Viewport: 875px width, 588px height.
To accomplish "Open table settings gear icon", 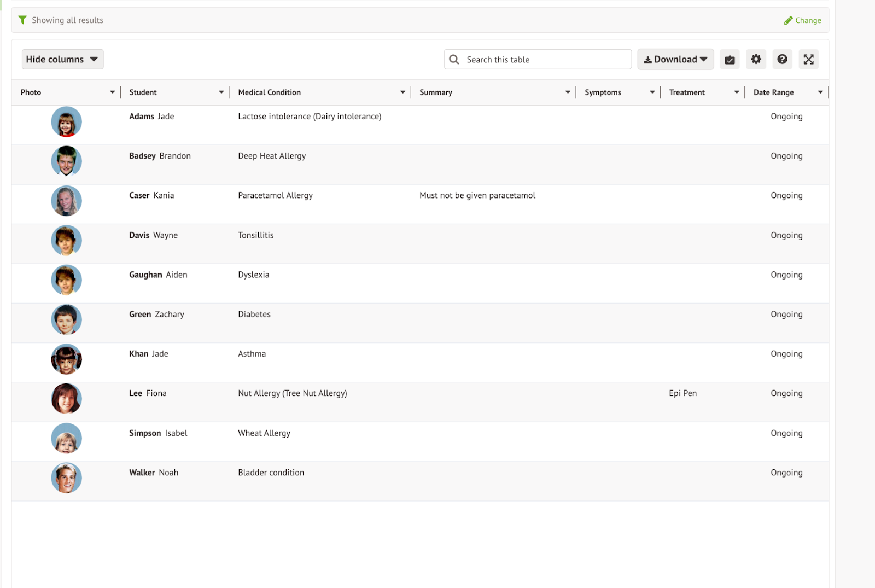I will click(756, 59).
